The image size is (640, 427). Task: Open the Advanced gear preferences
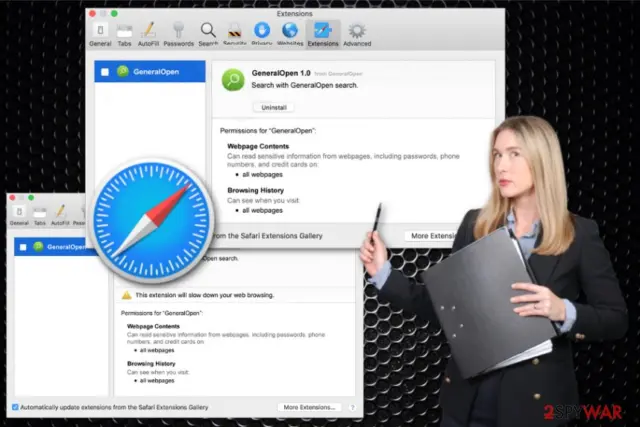click(357, 35)
